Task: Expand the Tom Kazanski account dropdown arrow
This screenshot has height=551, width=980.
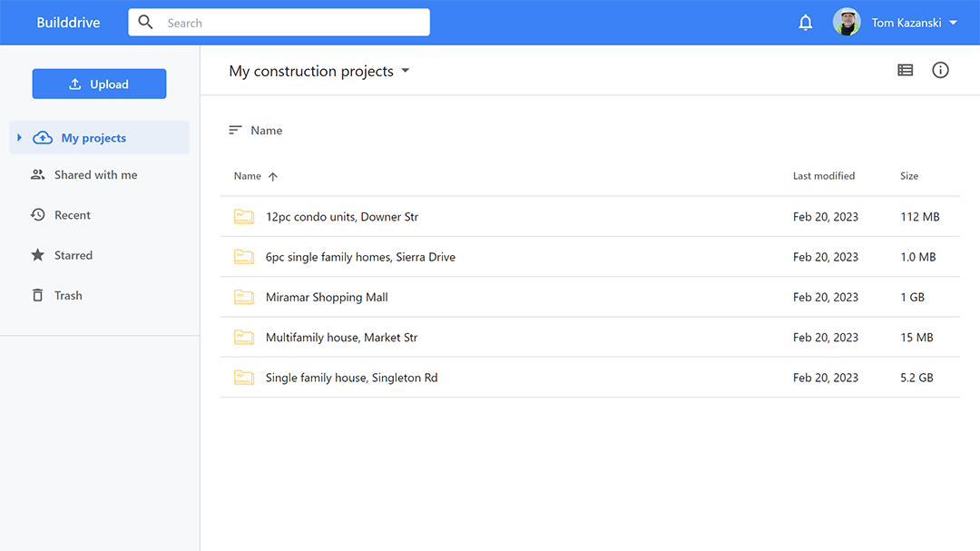Action: (x=953, y=23)
